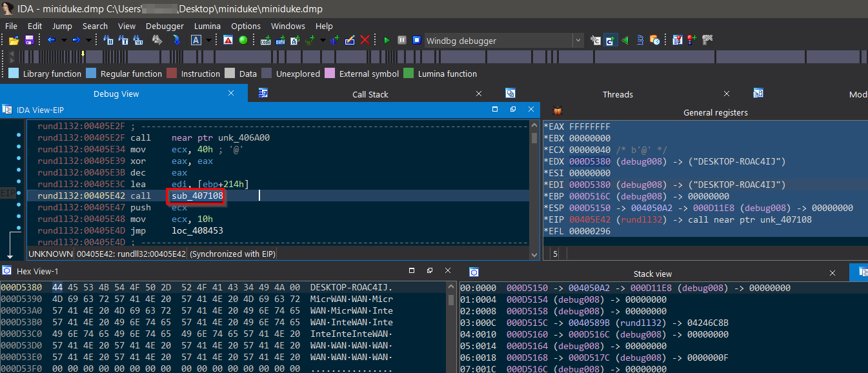
Task: Save the database with the floppy icon
Action: [x=29, y=40]
